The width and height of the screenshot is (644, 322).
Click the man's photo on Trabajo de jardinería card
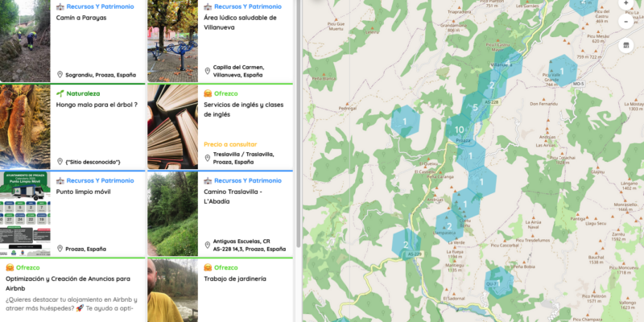click(x=172, y=291)
